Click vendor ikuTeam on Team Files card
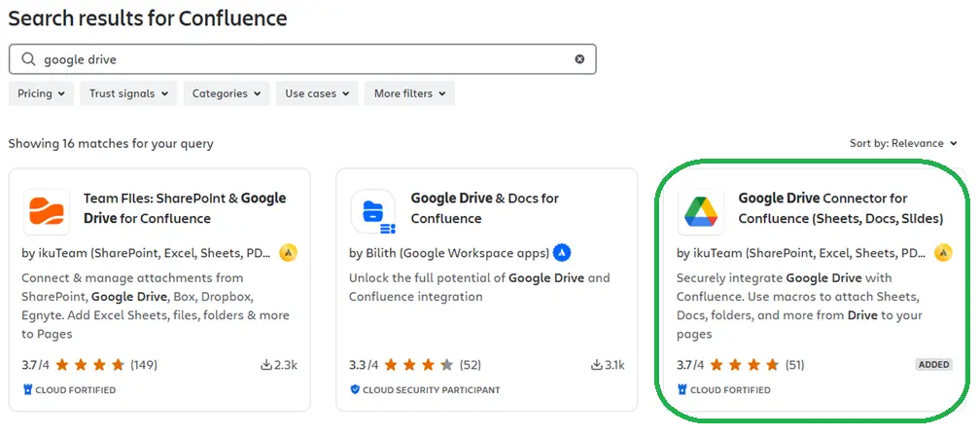The height and width of the screenshot is (437, 980). (x=147, y=254)
